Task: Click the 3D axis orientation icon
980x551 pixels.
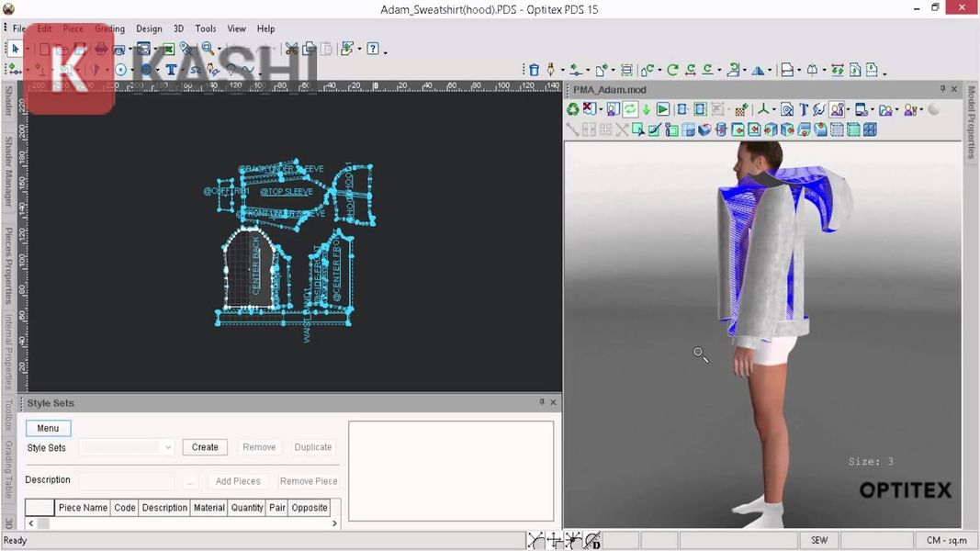Action: [x=764, y=109]
